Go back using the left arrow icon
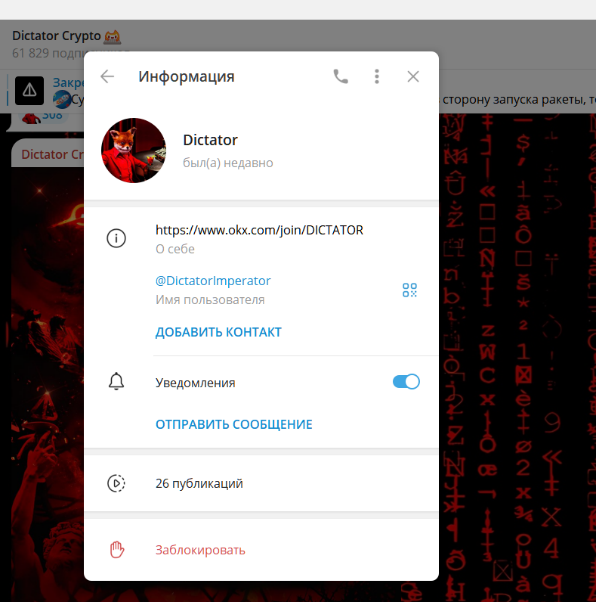Image resolution: width=596 pixels, height=602 pixels. click(107, 77)
